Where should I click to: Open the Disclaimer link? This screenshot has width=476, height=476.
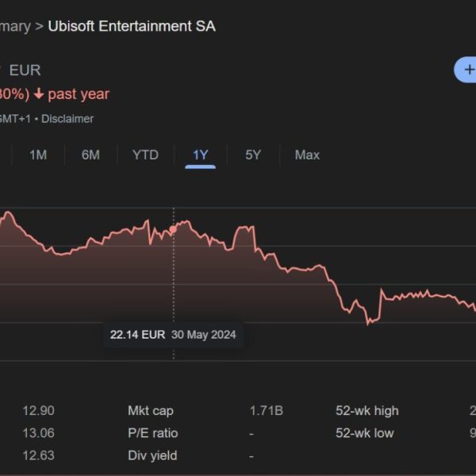(67, 119)
